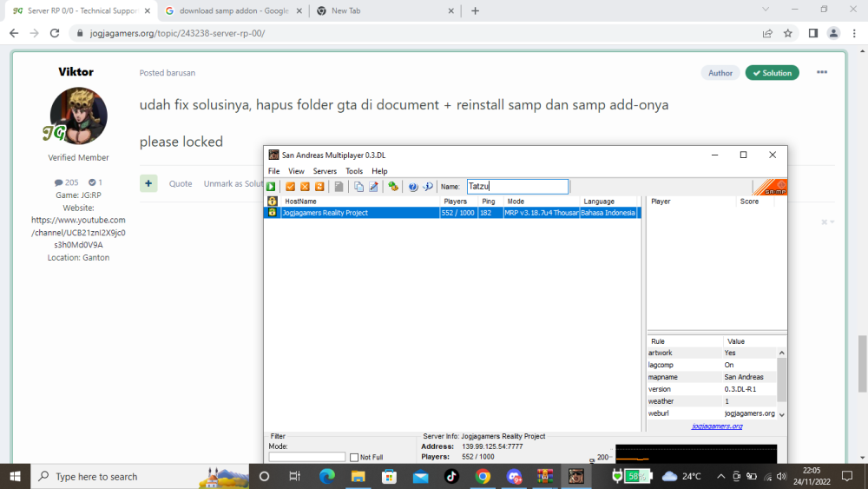Screen dimensions: 868x489
Task: Open the notification center icon in taskbar
Action: 847,476
